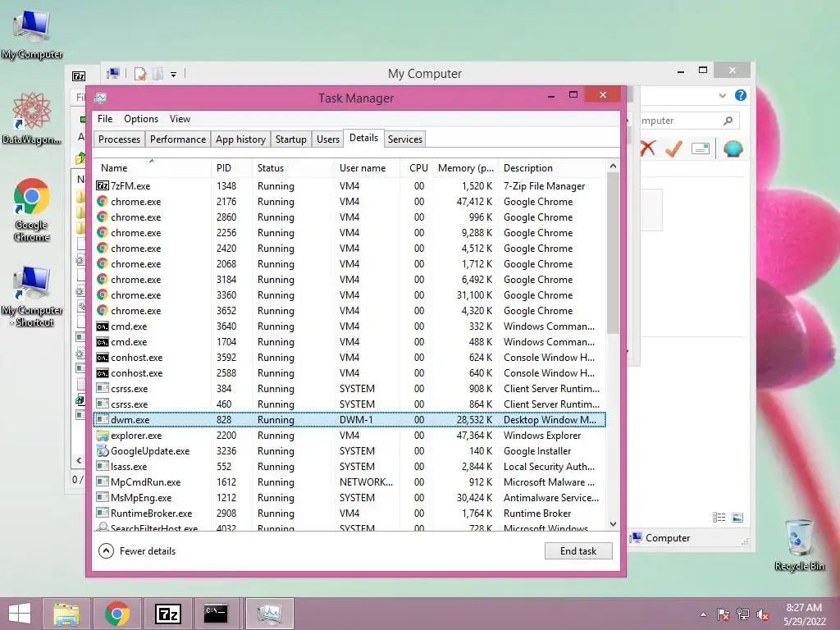This screenshot has width=840, height=630.
Task: Click the red X delete icon in My Computer window
Action: coord(648,148)
